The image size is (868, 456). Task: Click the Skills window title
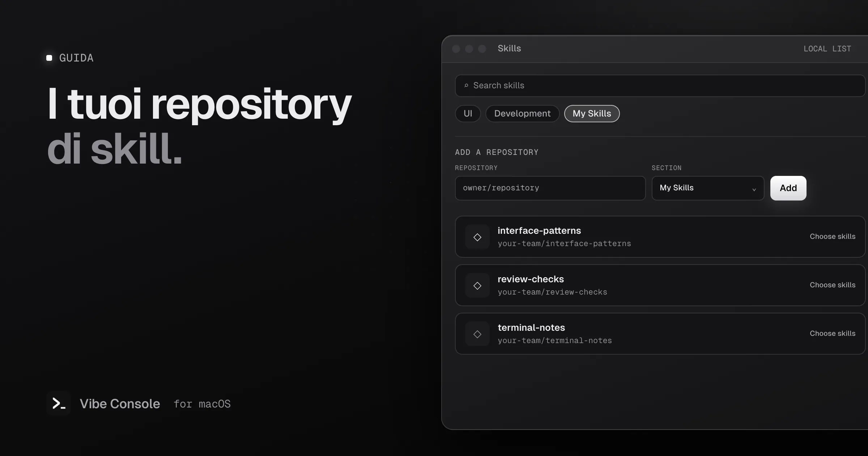[509, 48]
